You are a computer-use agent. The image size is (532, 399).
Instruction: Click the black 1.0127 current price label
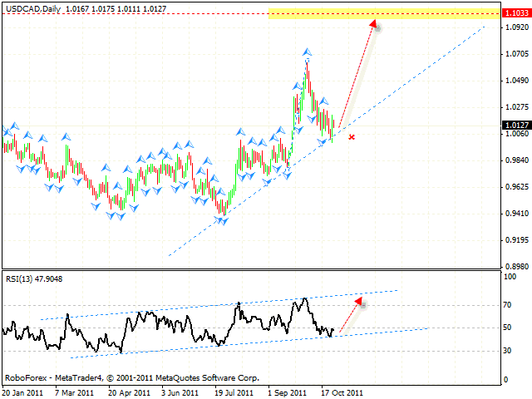point(515,126)
